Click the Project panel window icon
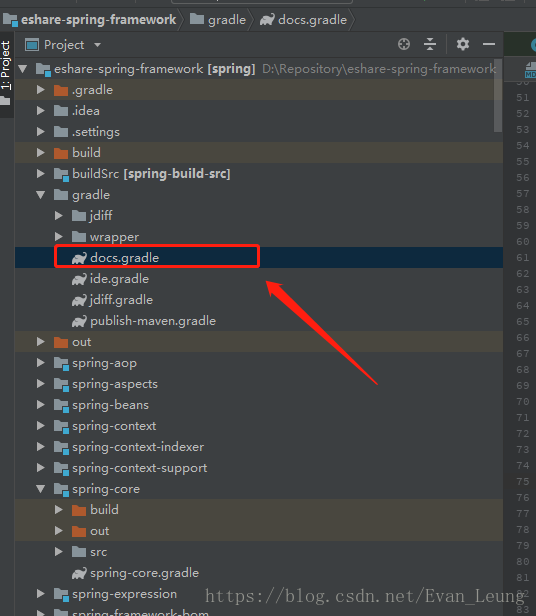 (x=31, y=45)
